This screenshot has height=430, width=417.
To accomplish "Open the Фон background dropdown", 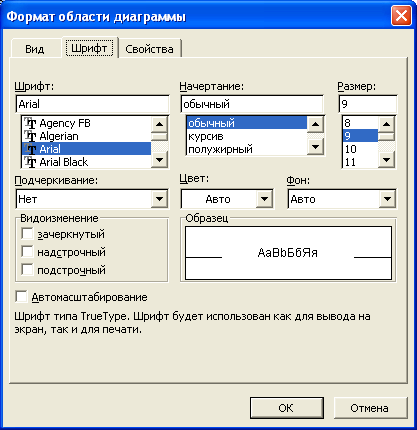I will 387,199.
